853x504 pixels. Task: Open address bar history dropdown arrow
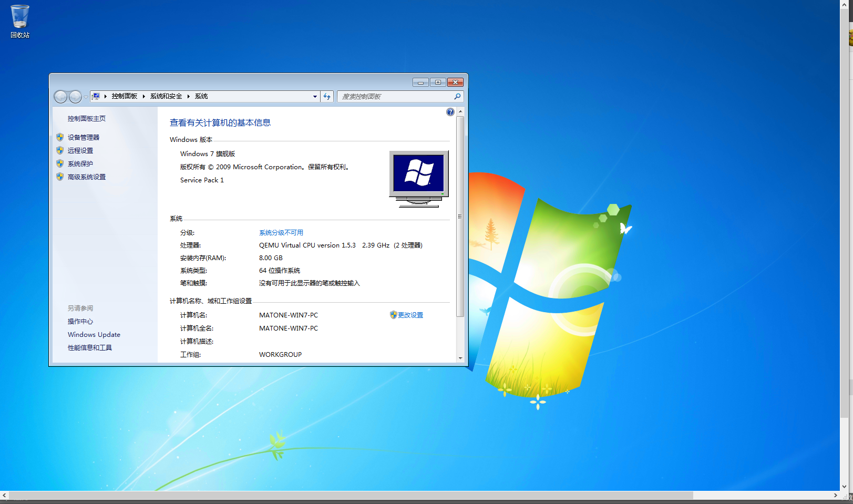click(315, 97)
